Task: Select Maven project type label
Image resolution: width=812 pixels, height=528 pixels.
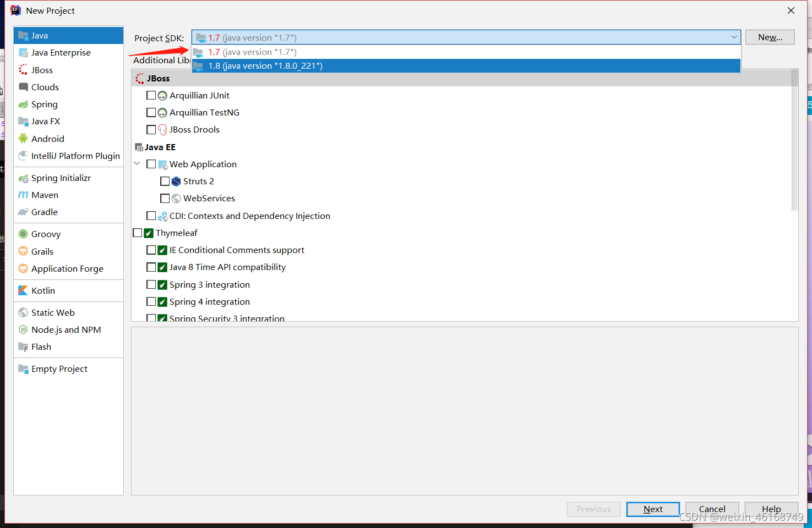Action: (x=45, y=195)
